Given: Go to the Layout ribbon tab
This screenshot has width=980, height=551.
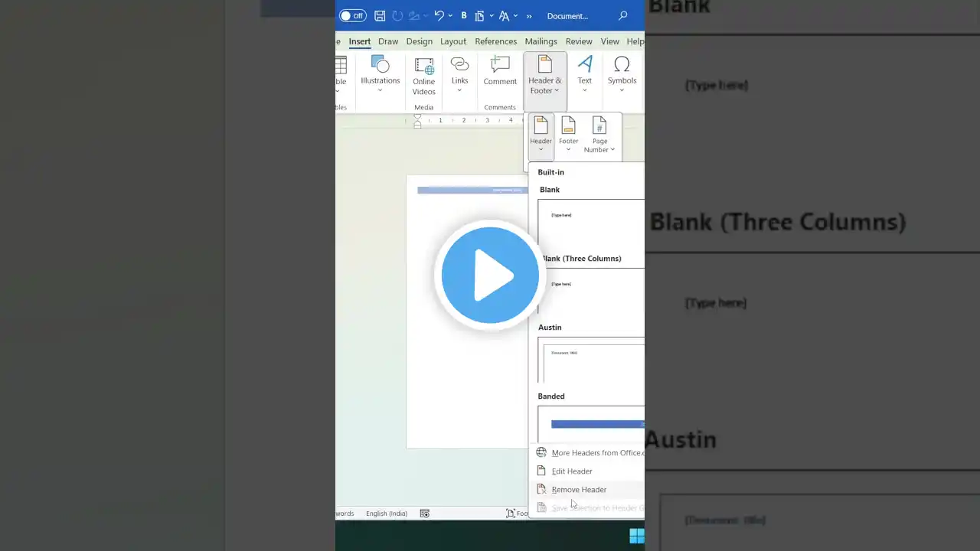Looking at the screenshot, I should (453, 41).
